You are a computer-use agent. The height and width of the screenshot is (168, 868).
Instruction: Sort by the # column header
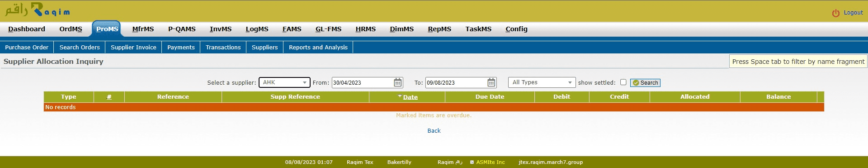109,97
